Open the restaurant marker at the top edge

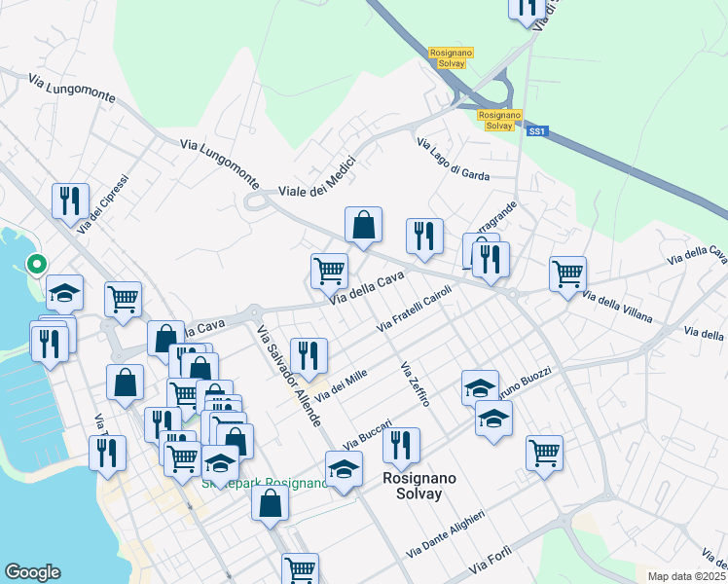527,7
